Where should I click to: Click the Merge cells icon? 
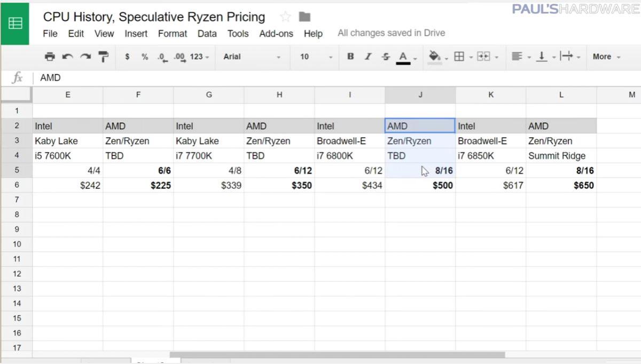pos(482,57)
